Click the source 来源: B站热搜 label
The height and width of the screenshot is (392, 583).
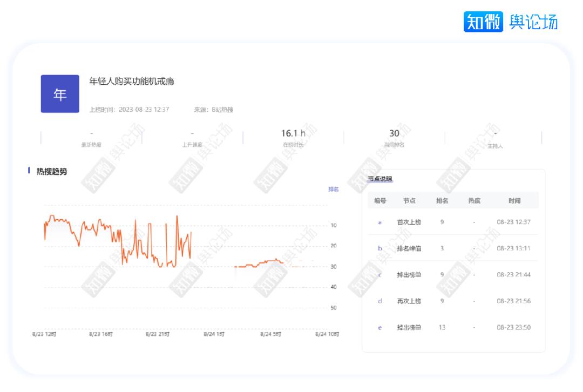214,110
